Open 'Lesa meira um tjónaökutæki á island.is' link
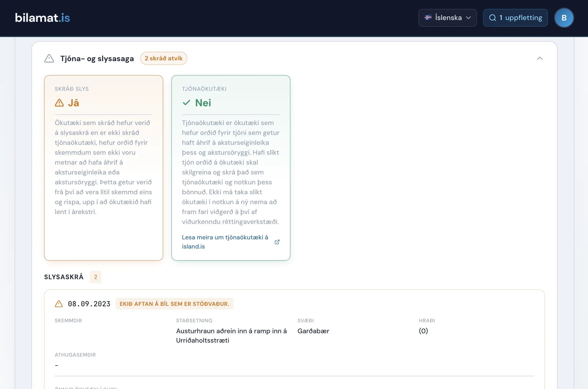588x389 pixels. (225, 242)
